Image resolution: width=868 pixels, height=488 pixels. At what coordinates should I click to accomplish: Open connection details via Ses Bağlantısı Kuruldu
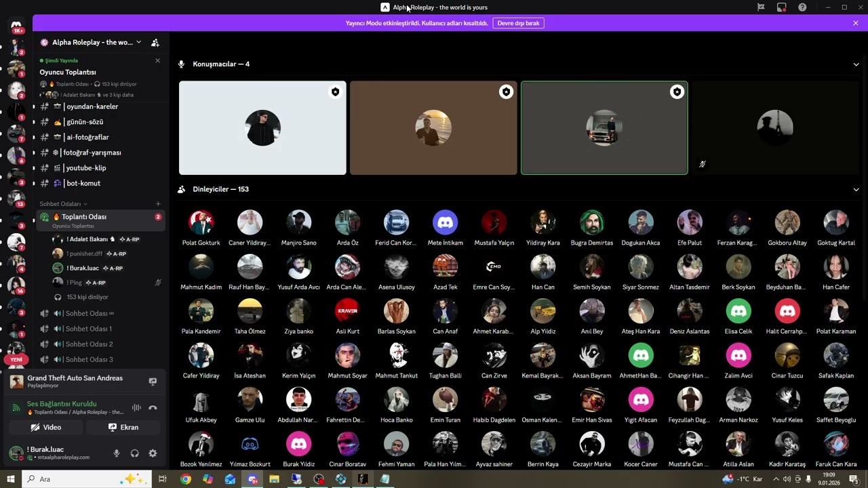[62, 404]
